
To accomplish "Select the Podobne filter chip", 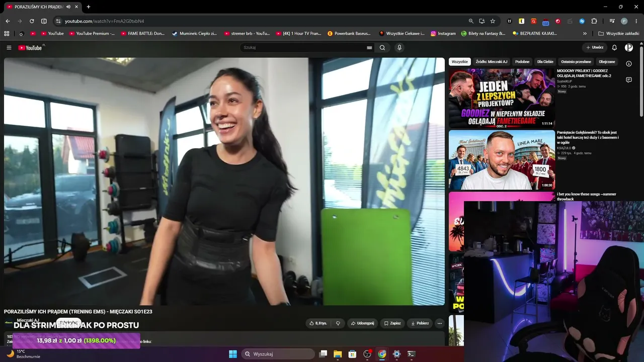I will pos(522,62).
